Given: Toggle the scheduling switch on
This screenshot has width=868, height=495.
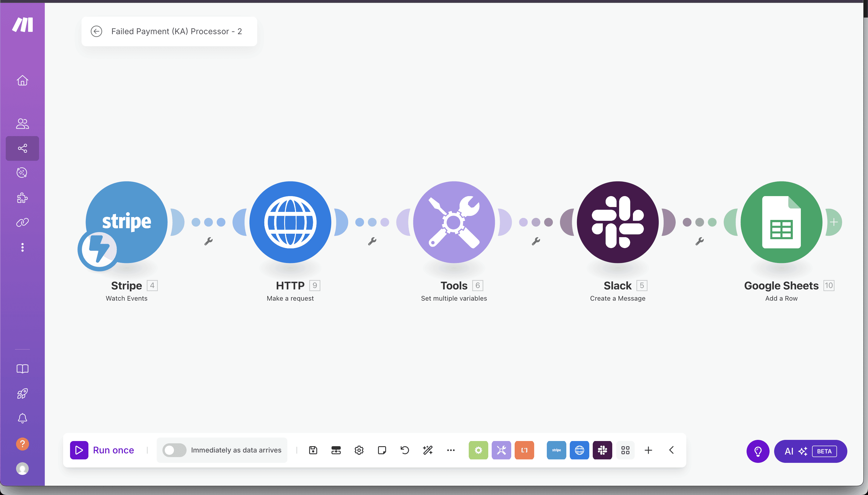Looking at the screenshot, I should (174, 450).
